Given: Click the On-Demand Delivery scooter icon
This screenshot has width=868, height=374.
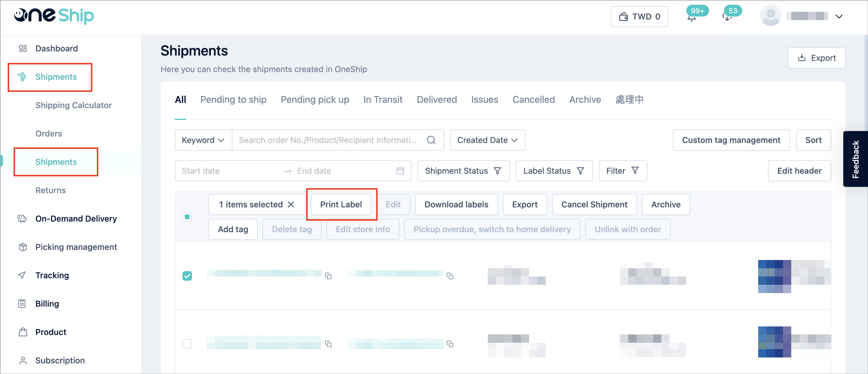Looking at the screenshot, I should [x=22, y=219].
